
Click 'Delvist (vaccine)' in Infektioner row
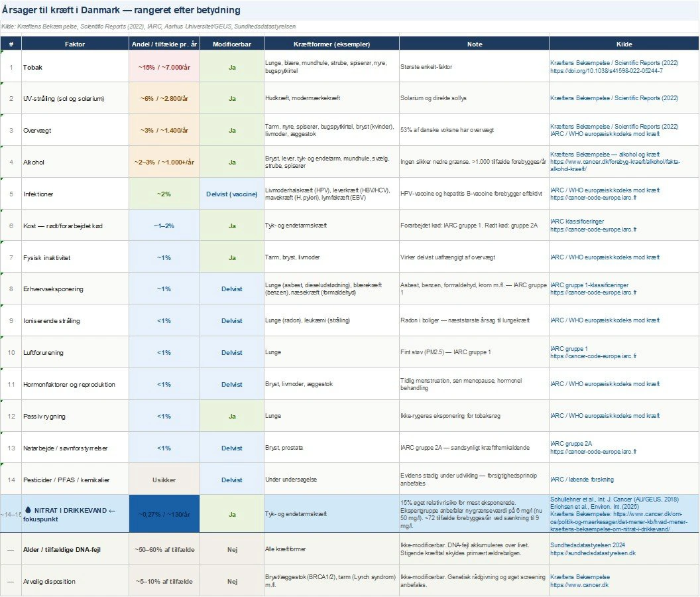(232, 194)
